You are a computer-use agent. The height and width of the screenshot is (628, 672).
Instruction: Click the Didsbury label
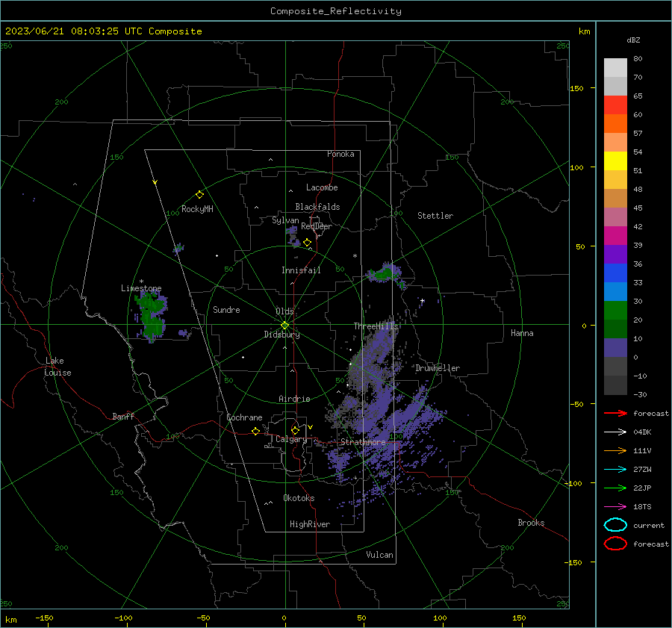coord(281,335)
